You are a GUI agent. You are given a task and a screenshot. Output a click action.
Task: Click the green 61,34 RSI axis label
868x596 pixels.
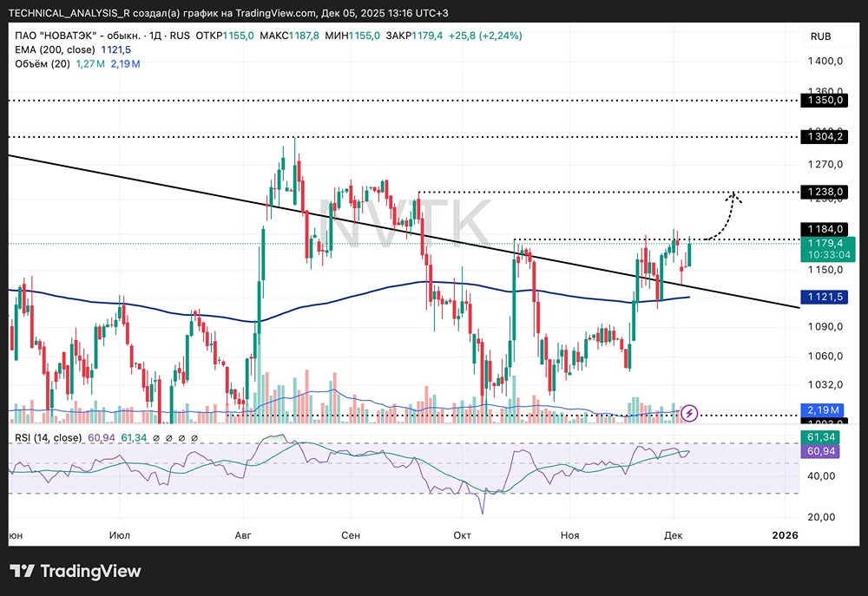click(x=820, y=437)
